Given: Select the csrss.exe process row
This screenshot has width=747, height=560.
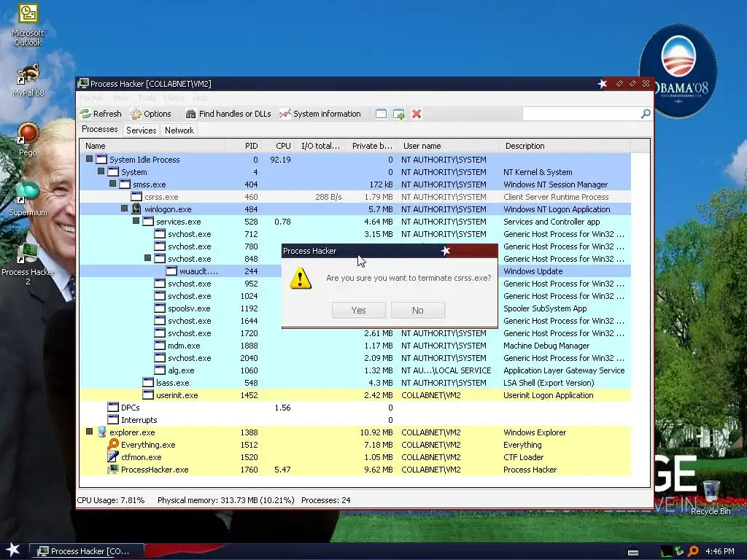Looking at the screenshot, I should (355, 197).
